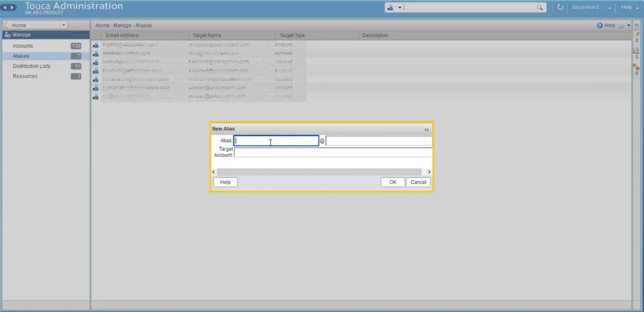
Task: Click the Aliases item in left sidebar
Action: tap(21, 56)
